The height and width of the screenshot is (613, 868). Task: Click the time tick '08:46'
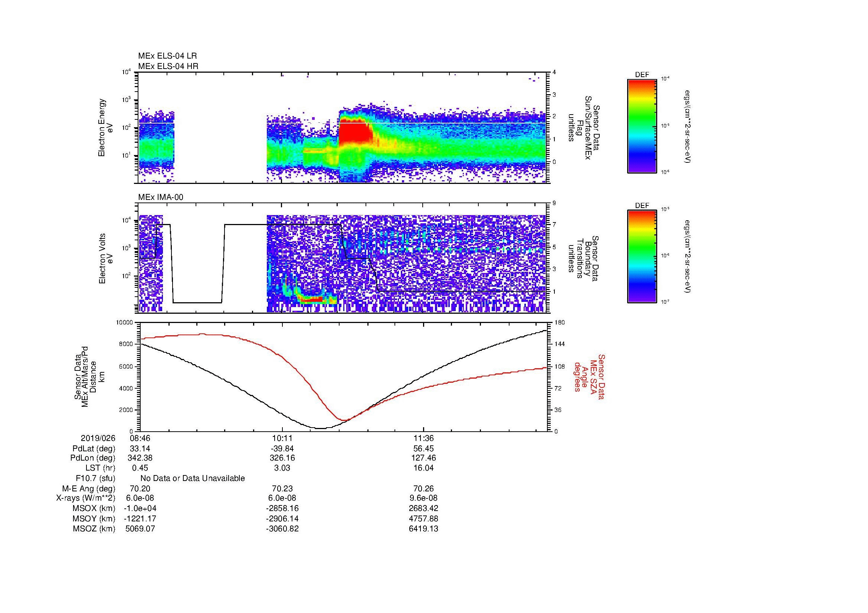(140, 438)
